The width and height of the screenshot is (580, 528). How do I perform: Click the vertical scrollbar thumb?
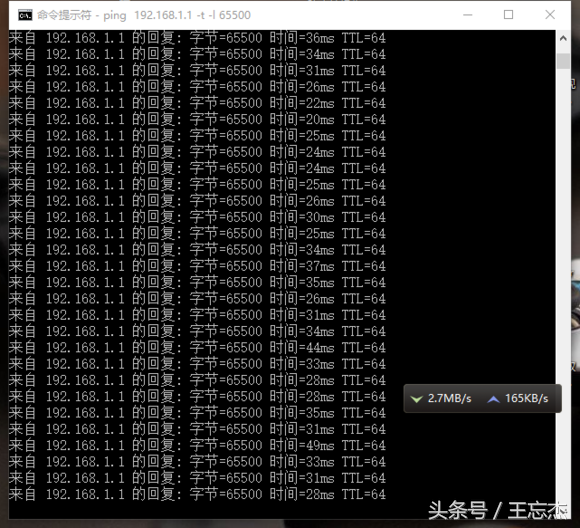pos(563,61)
